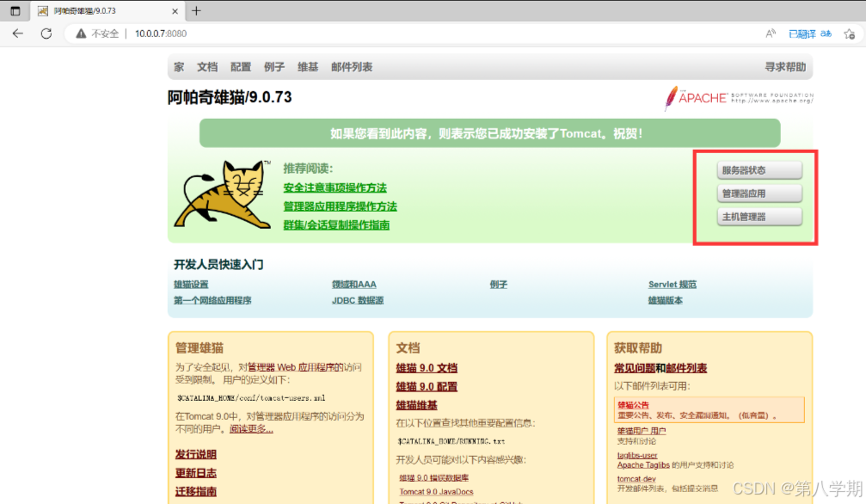Image resolution: width=866 pixels, height=504 pixels.
Task: Click the $CATALINA_HOME/RUNNING.txt path text
Action: 451,441
